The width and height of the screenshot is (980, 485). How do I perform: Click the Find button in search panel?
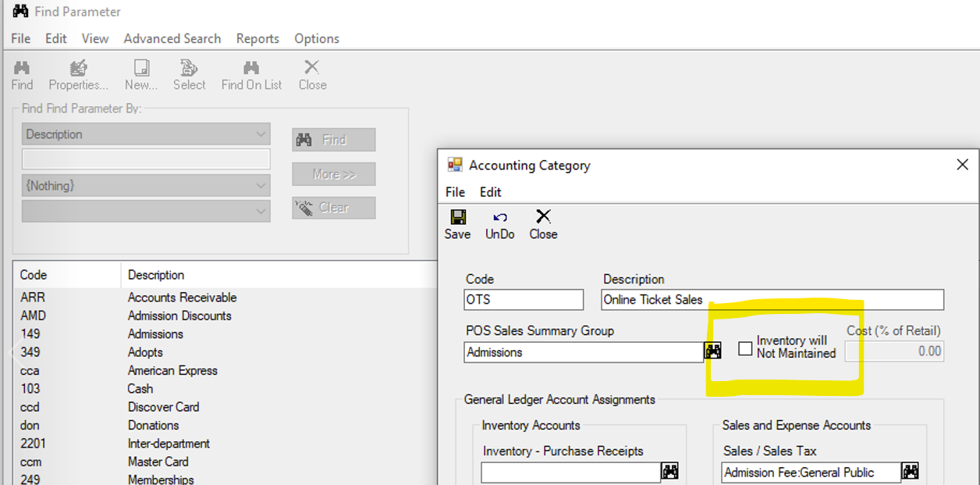334,140
